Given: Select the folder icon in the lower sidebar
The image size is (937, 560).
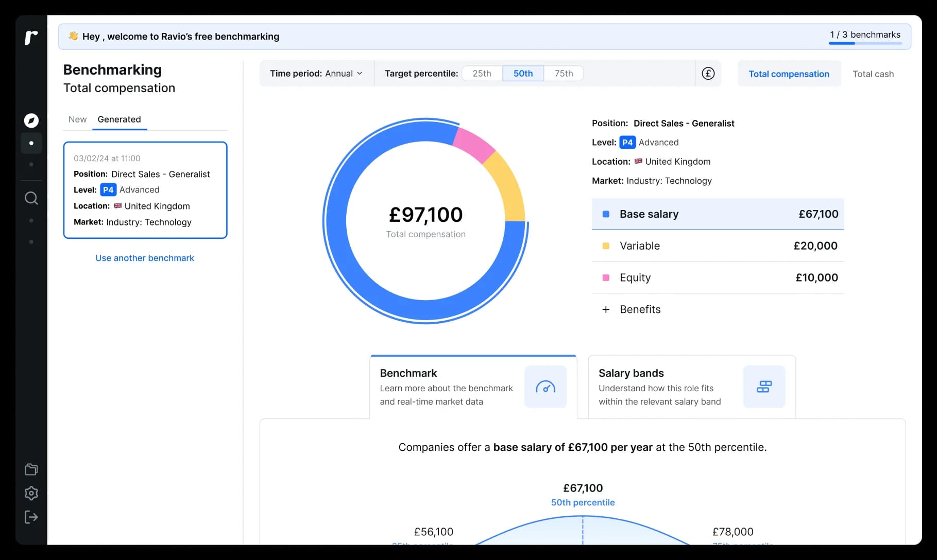Looking at the screenshot, I should [x=31, y=469].
